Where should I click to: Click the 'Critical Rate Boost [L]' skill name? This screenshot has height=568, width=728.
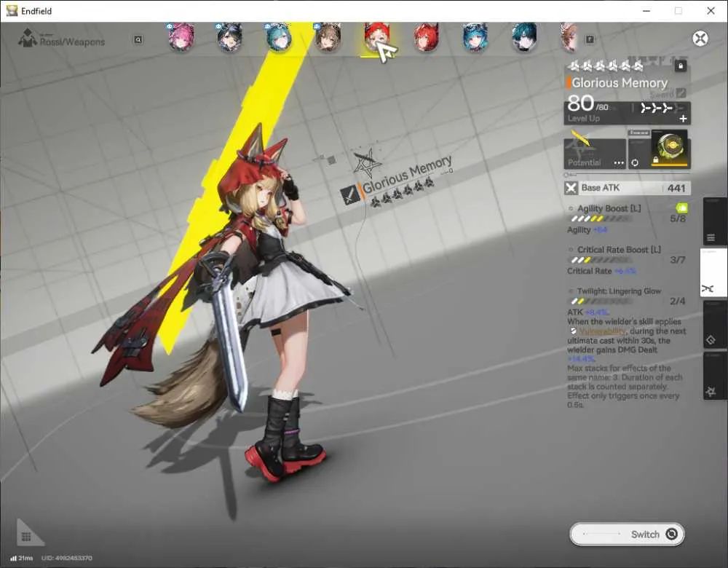click(x=619, y=250)
